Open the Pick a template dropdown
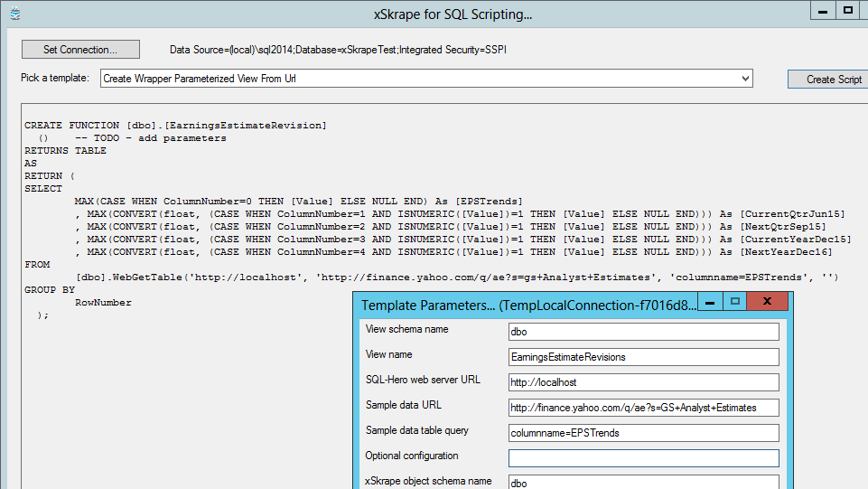 coord(745,79)
